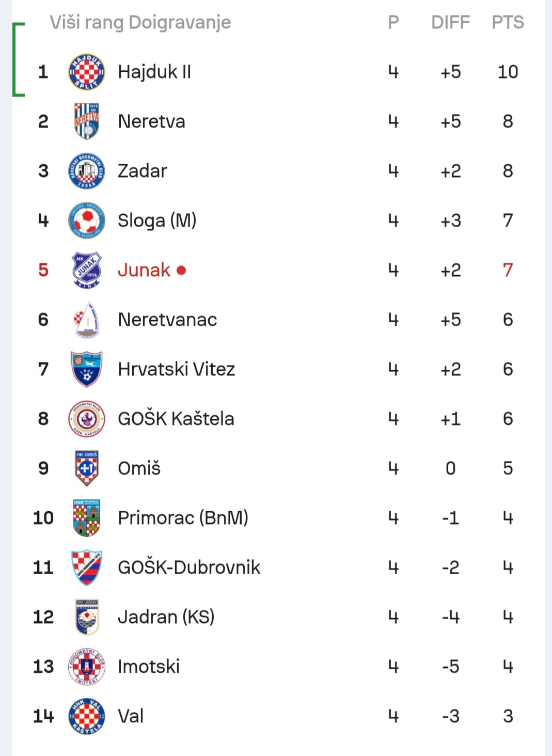Select the Val team row
Image resolution: width=552 pixels, height=756 pixels.
coord(278,716)
